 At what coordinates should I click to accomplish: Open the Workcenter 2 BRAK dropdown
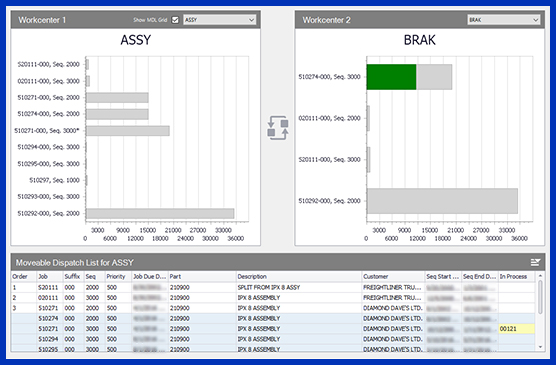(x=504, y=20)
